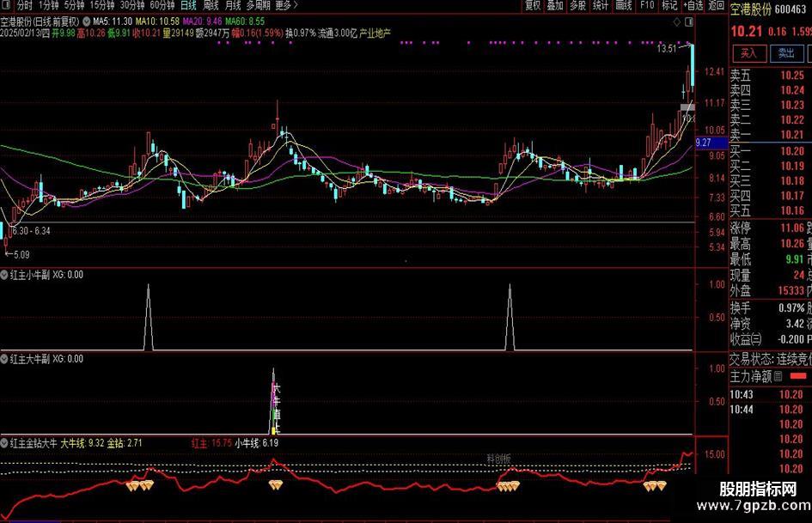Switch to the 月线 monthly chart tab

233,5
